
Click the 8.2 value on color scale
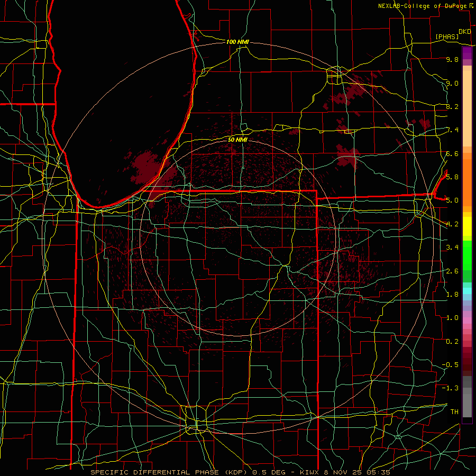tap(452, 106)
